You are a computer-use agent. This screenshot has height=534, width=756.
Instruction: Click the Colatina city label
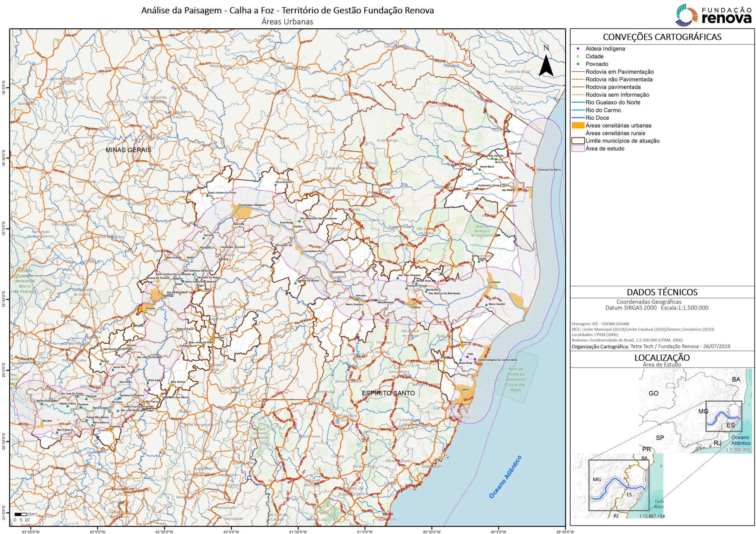415,307
